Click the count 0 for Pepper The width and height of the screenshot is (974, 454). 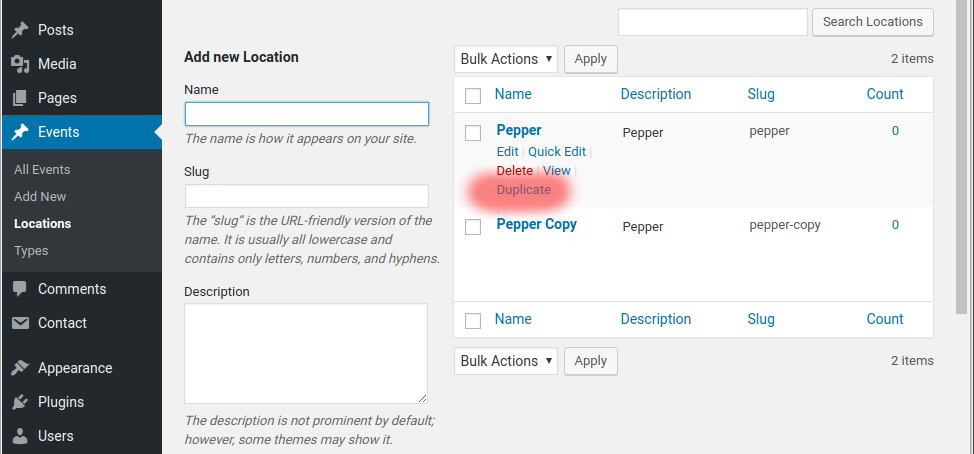895,131
